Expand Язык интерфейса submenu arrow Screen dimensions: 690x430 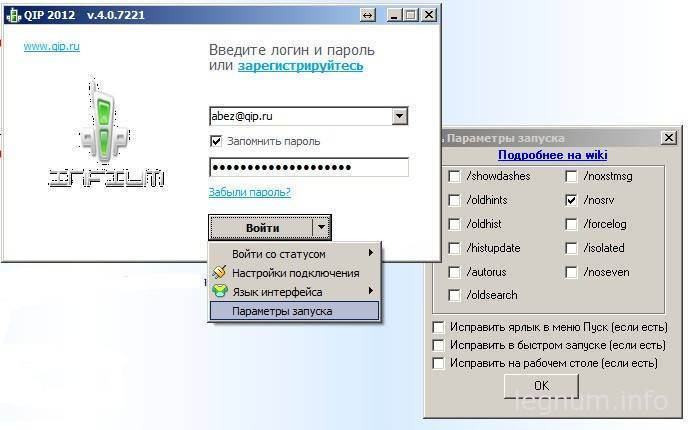(x=371, y=291)
